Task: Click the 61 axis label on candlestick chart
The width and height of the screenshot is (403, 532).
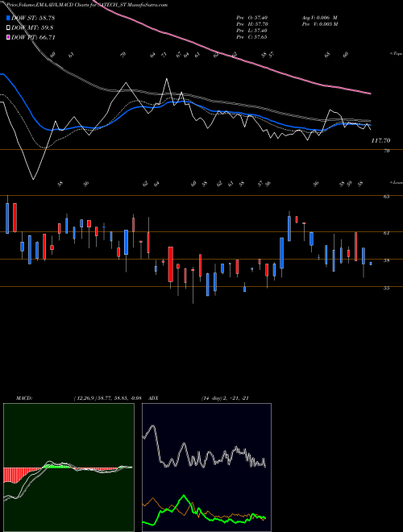Action: click(386, 233)
